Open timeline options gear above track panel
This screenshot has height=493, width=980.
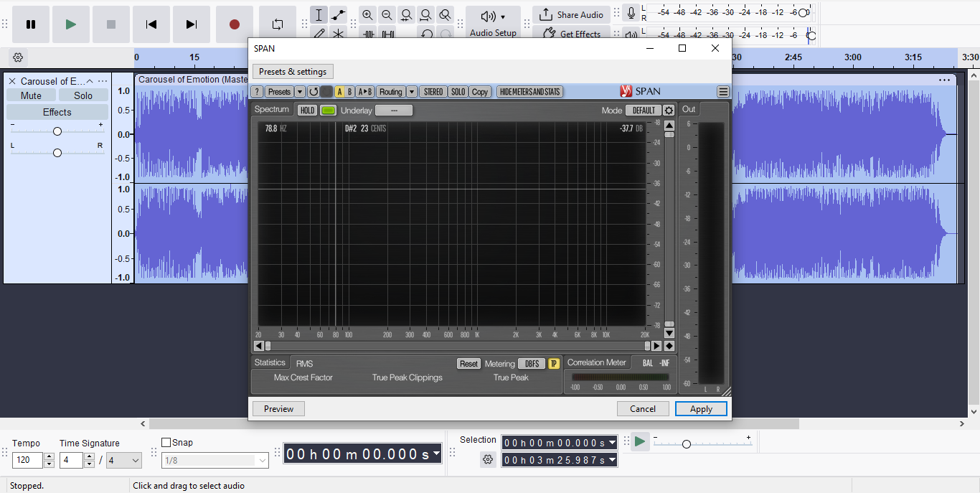tap(19, 57)
